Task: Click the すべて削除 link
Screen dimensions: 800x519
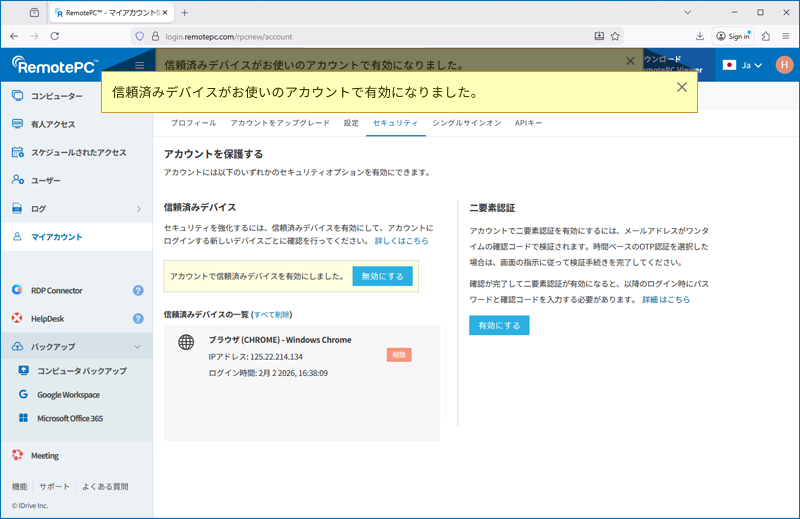Action: tap(271, 314)
